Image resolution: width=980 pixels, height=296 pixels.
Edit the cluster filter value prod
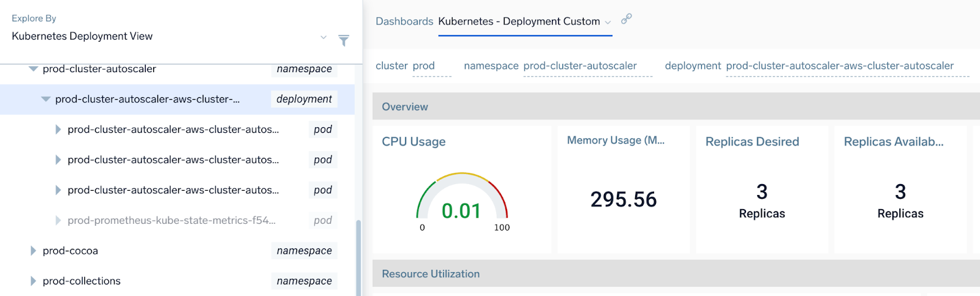[431, 66]
